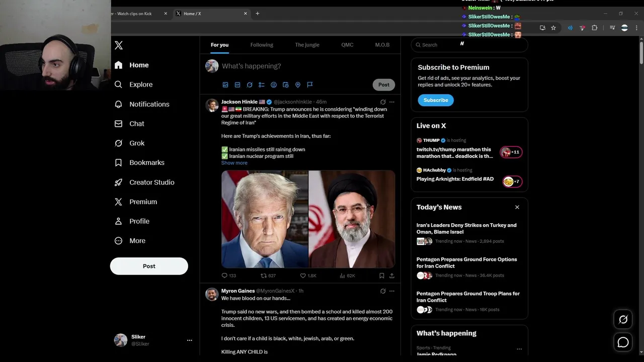Open emoji picker in composer
The image size is (644, 362).
pyautogui.click(x=274, y=85)
